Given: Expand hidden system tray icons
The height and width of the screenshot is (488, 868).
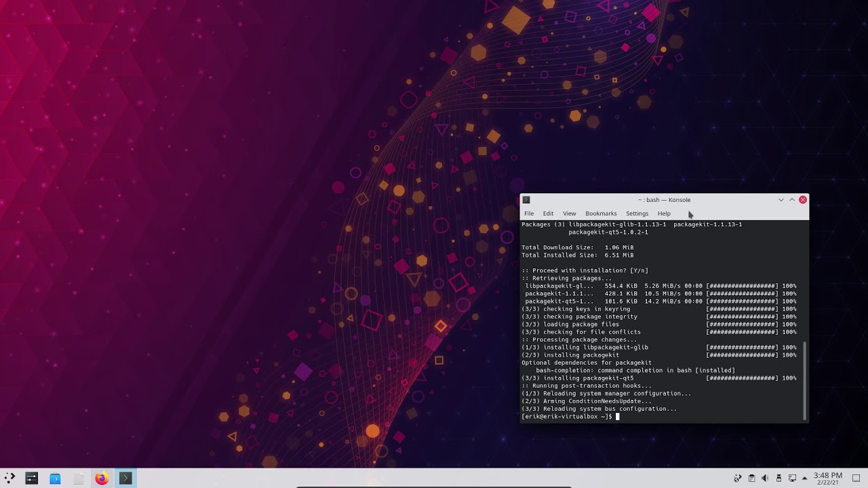Looking at the screenshot, I should pos(805,479).
